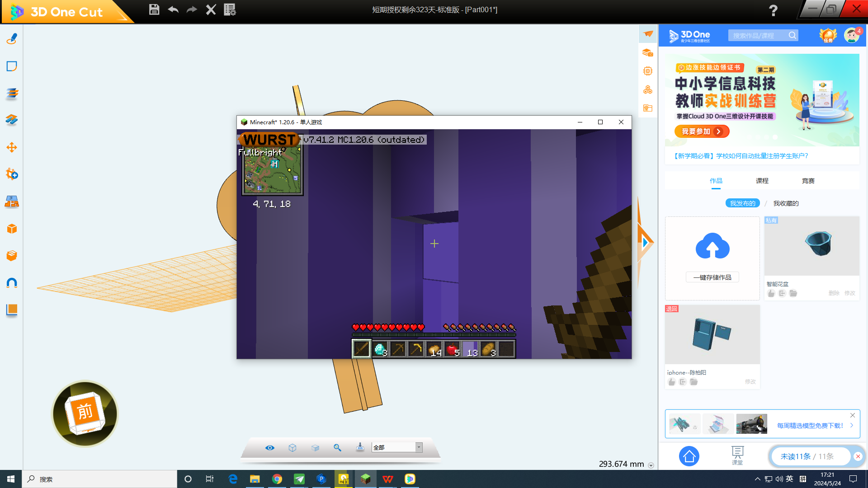Collapse the right panel with orange arrow
Image resolution: width=868 pixels, height=488 pixels.
(x=645, y=243)
